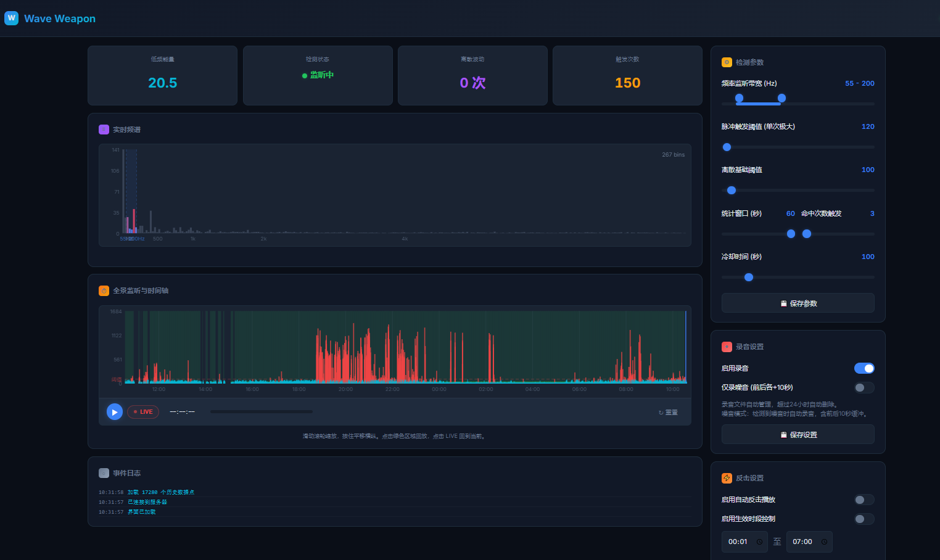Image resolution: width=940 pixels, height=560 pixels.
Task: Toggle 启用生效时段控制 switch on
Action: tap(864, 519)
